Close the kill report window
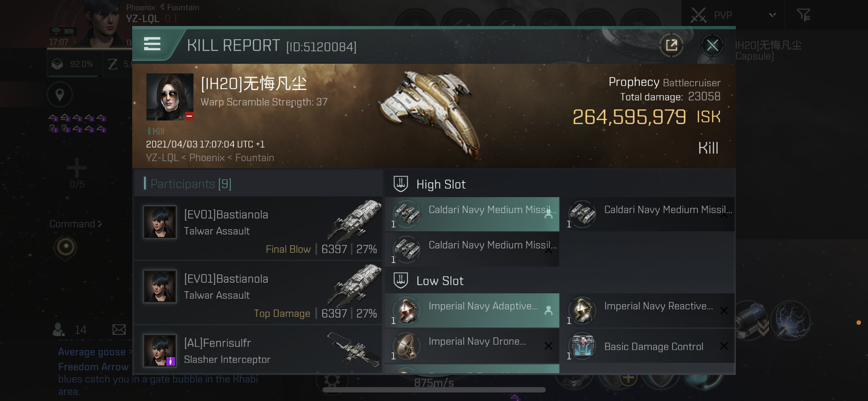 coord(712,45)
